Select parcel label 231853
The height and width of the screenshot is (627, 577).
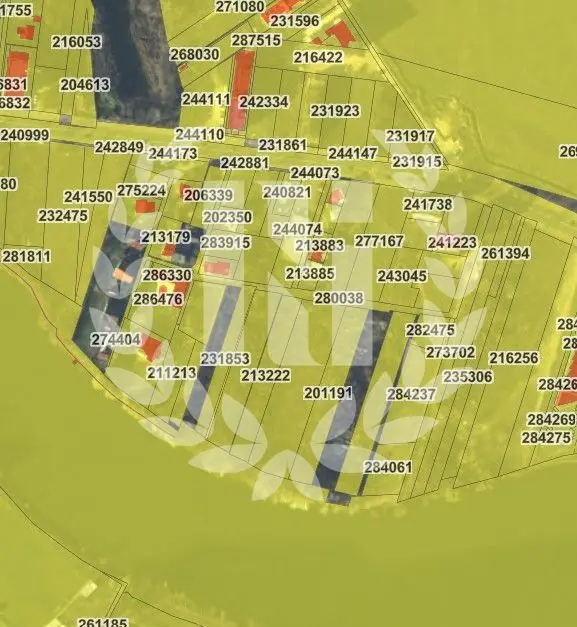click(226, 359)
